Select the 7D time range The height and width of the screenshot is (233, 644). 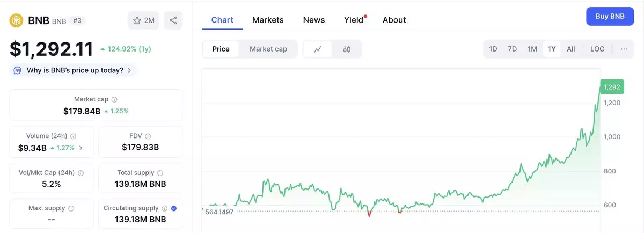click(x=513, y=49)
